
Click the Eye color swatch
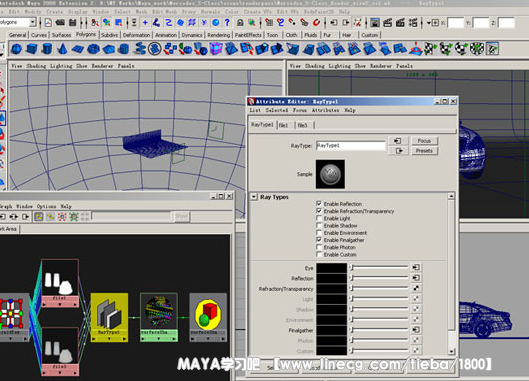[x=331, y=268]
